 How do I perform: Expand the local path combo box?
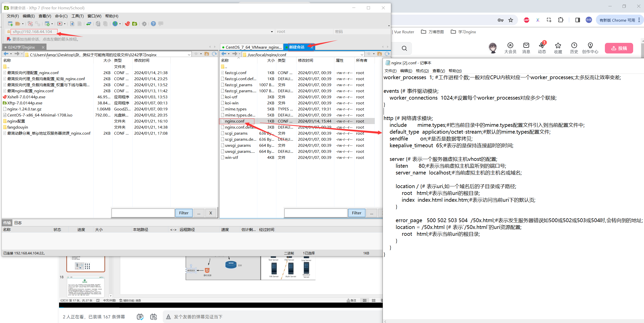pos(189,54)
